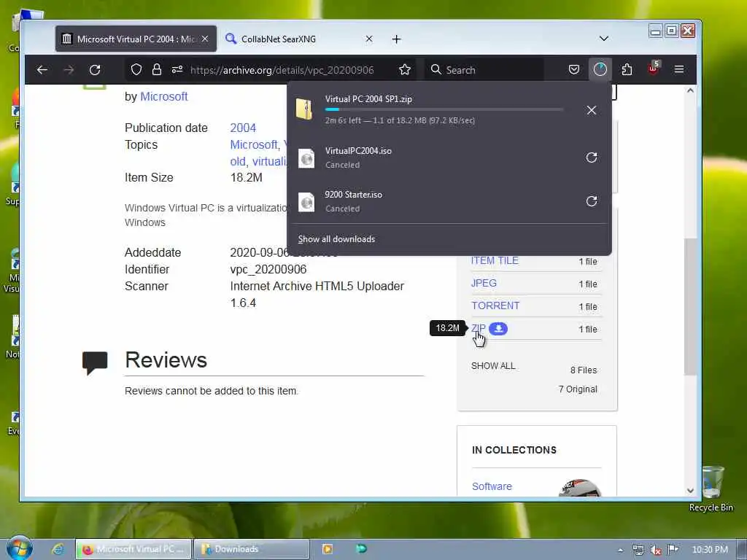Click the identifier value vpc_20200906

pyautogui.click(x=268, y=270)
